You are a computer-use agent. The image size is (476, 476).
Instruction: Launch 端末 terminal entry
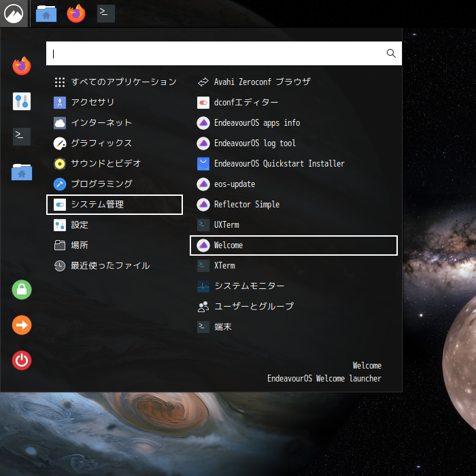294,327
